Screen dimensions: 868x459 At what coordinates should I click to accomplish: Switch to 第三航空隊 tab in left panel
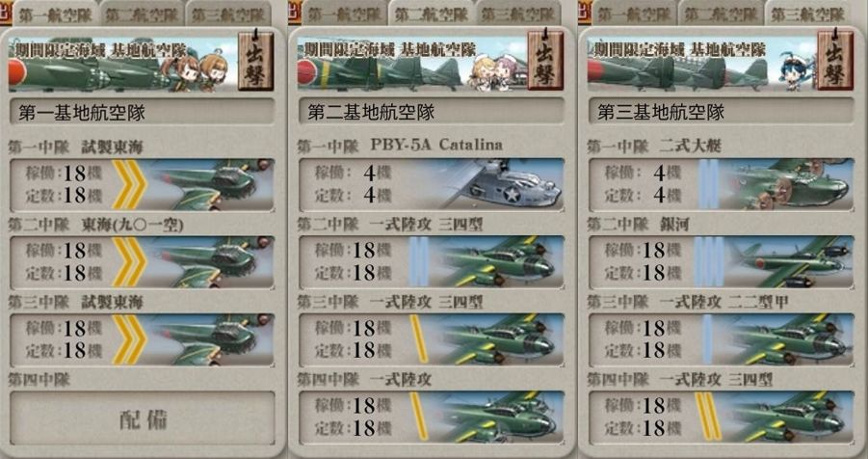click(x=228, y=14)
